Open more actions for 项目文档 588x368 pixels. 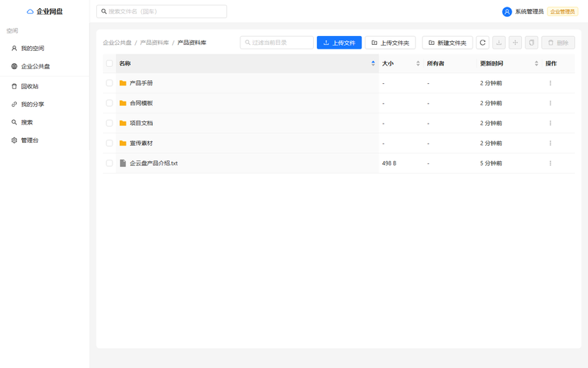(x=550, y=123)
